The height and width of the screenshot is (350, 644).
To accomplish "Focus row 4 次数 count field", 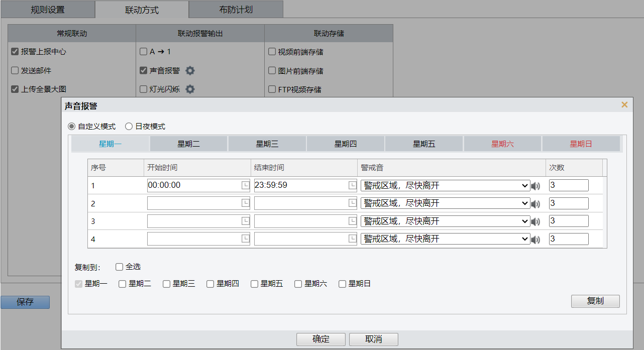I will click(569, 239).
